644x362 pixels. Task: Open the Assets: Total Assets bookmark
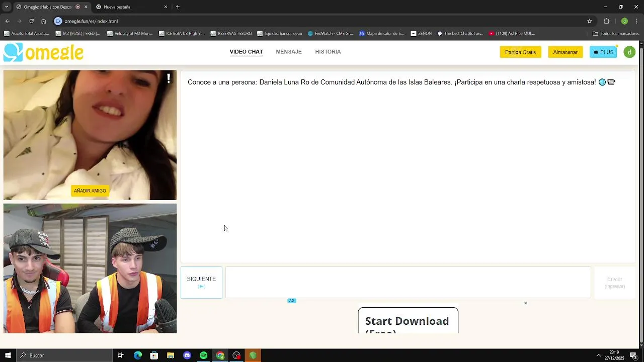tap(26, 34)
